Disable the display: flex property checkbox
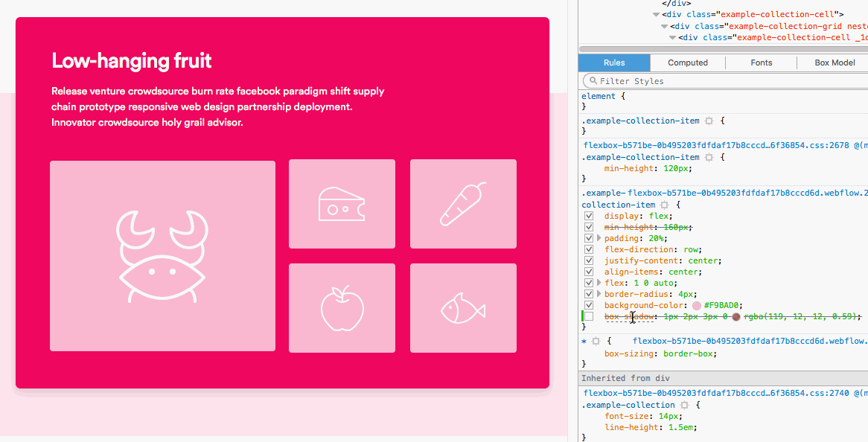The image size is (868, 442). point(589,217)
